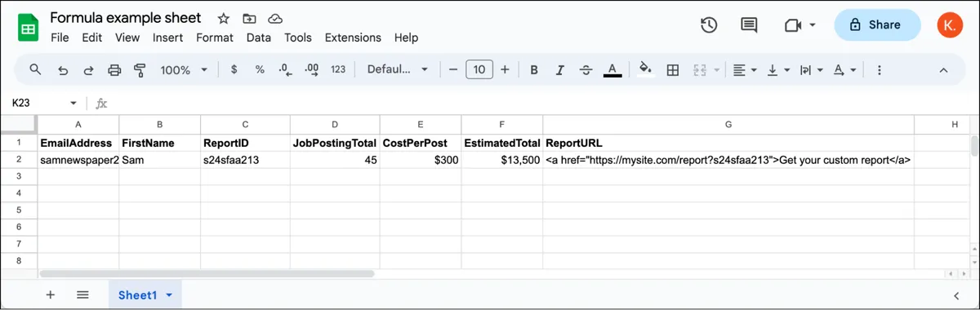The width and height of the screenshot is (980, 310).
Task: Open the search menus magnifier
Action: [35, 70]
